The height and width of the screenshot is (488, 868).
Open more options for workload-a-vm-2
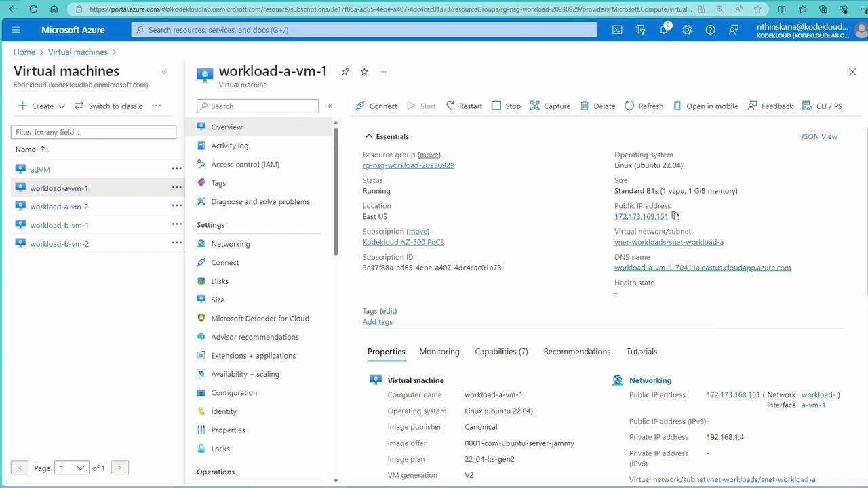176,206
